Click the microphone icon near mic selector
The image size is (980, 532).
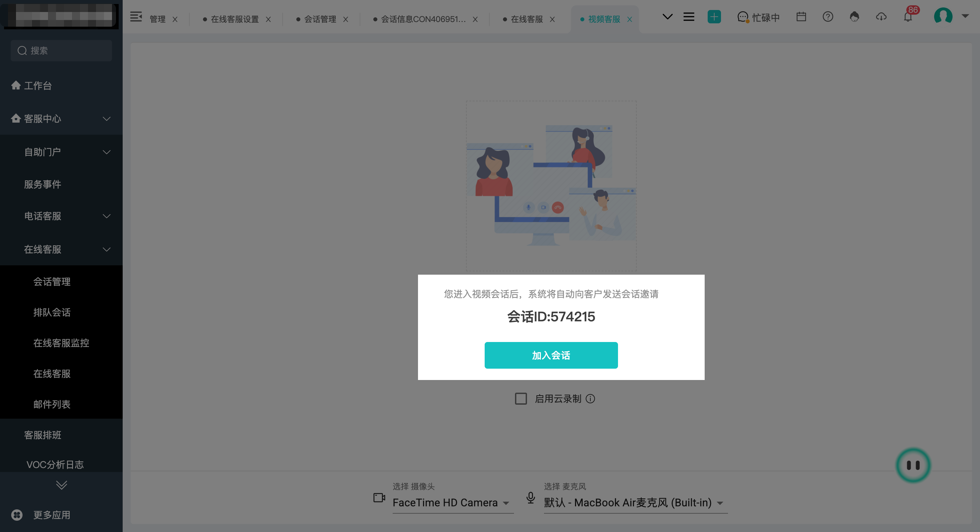[530, 497]
